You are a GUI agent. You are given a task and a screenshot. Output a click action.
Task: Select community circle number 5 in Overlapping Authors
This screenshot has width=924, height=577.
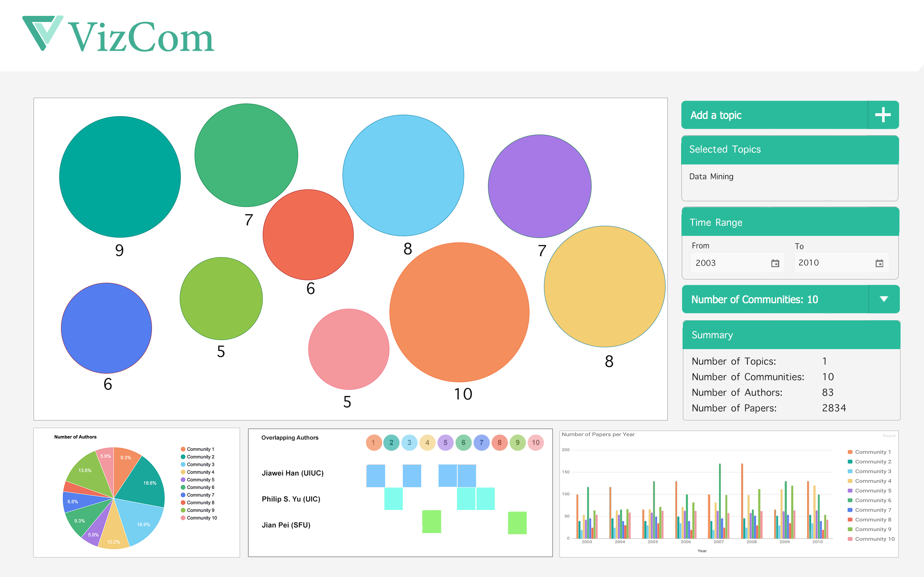[445, 443]
